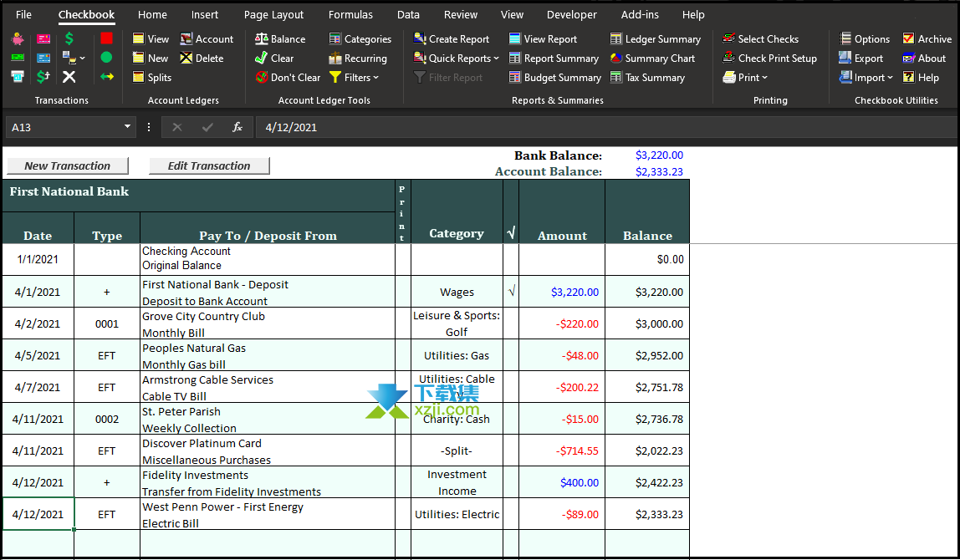This screenshot has width=960, height=560.
Task: Click the Don't Clear tool
Action: [288, 77]
